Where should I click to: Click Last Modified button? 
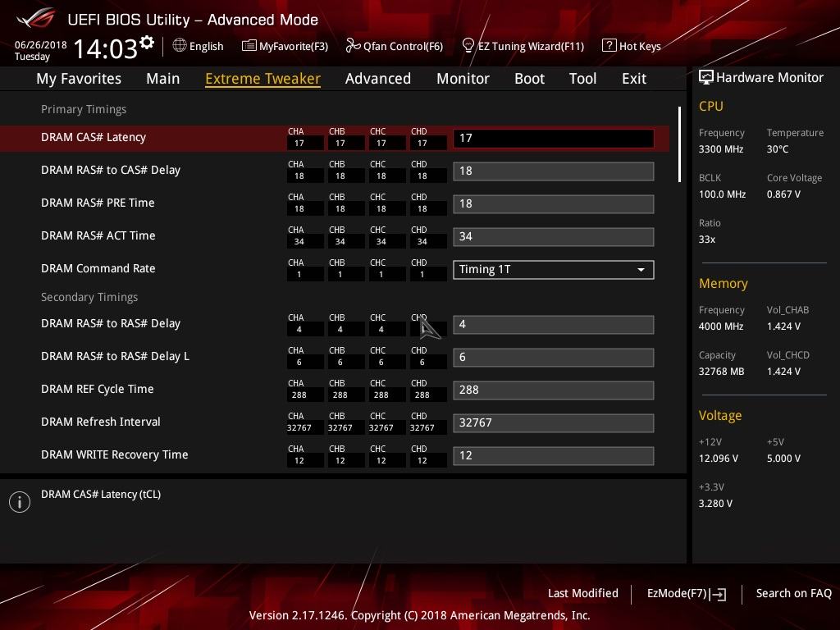pos(583,593)
